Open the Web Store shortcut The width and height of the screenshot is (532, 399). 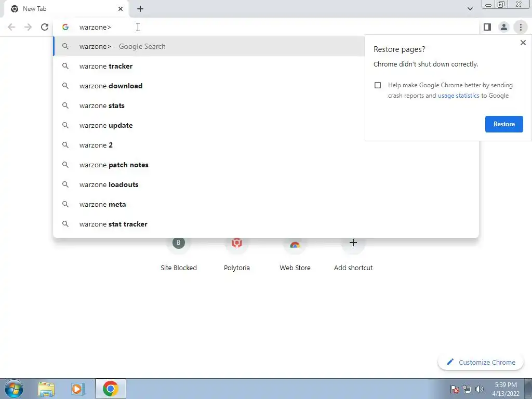(295, 255)
